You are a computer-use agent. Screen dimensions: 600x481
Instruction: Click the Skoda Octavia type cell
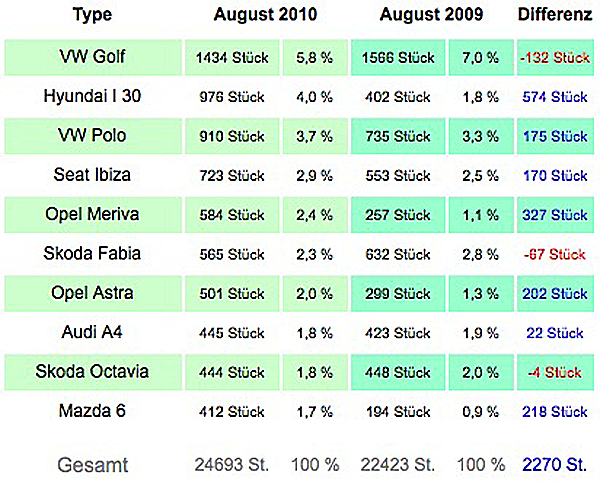coord(93,372)
